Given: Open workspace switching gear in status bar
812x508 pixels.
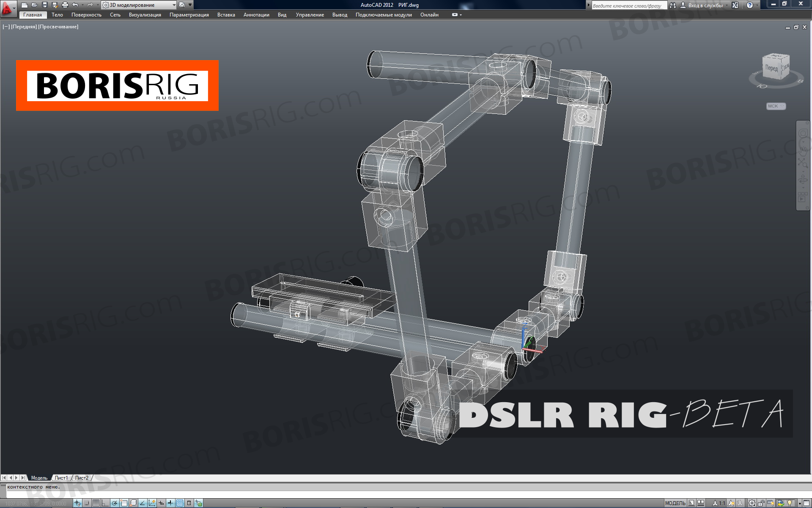Looking at the screenshot, I should point(752,503).
